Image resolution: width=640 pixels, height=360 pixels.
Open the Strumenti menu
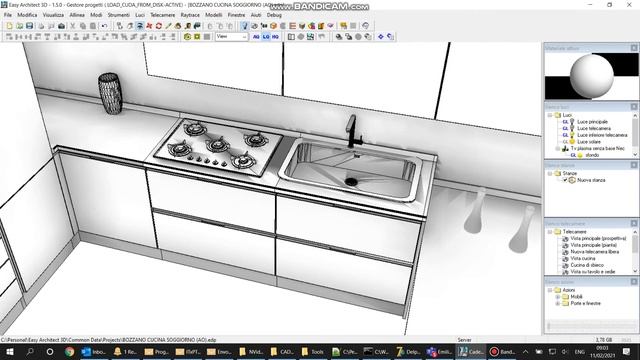(x=118, y=15)
